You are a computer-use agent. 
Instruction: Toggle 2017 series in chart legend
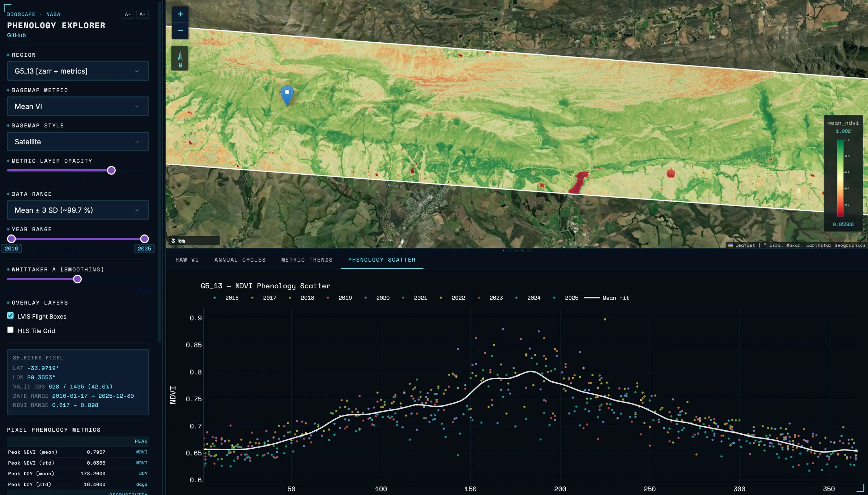tap(264, 298)
